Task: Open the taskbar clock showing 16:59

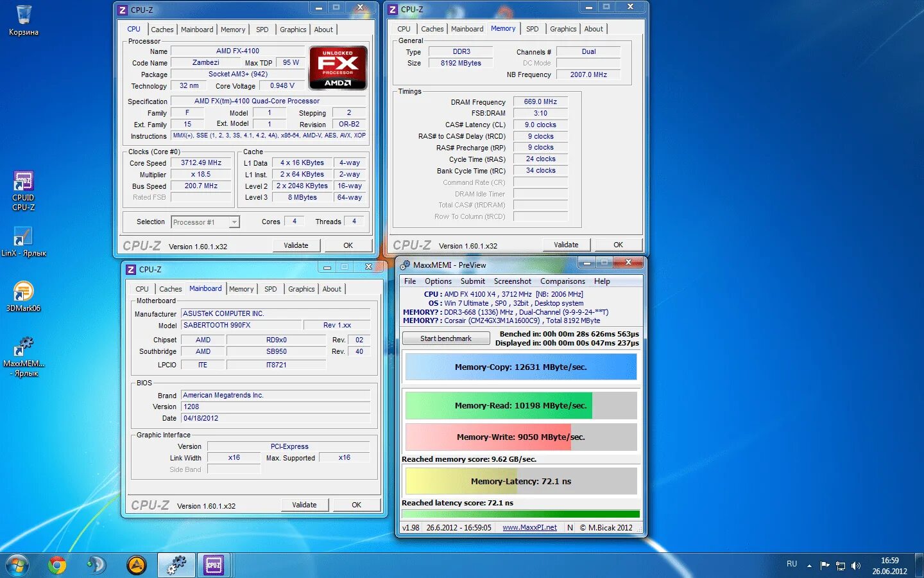Action: [x=889, y=566]
